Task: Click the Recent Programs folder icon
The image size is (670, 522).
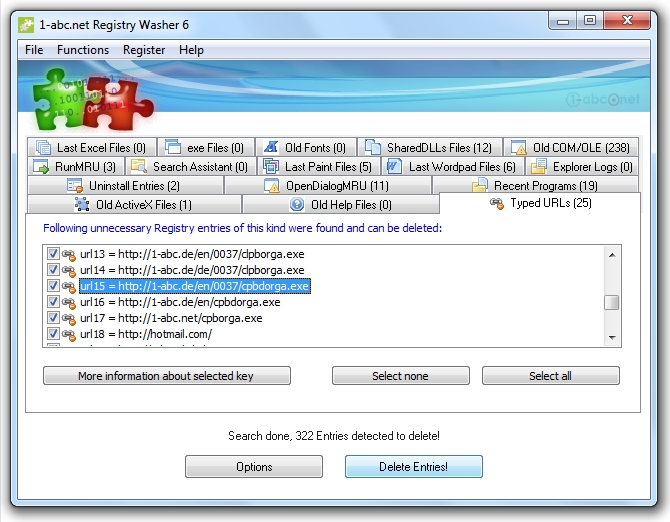Action: 479,186
